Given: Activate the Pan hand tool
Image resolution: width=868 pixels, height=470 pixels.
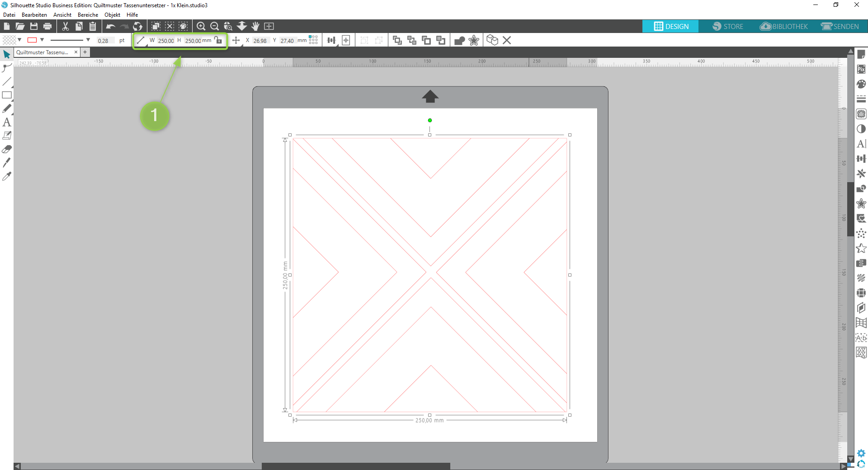Looking at the screenshot, I should click(255, 26).
